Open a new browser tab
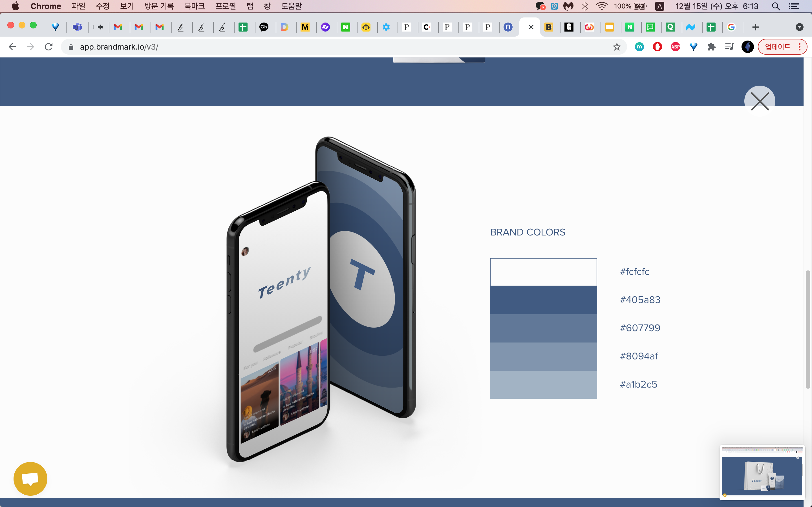Image resolution: width=812 pixels, height=507 pixels. click(756, 27)
